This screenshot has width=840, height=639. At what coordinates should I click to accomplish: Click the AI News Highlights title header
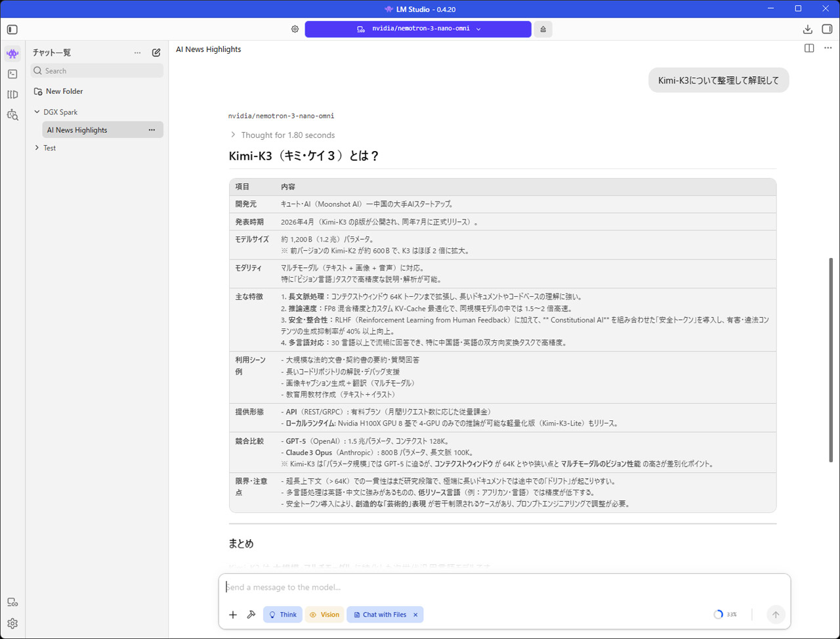(x=208, y=49)
